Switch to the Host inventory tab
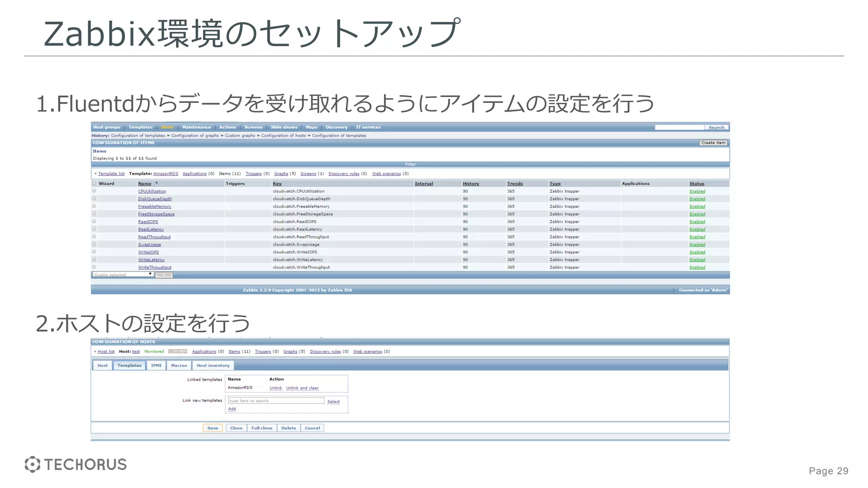The width and height of the screenshot is (868, 488). (x=213, y=366)
